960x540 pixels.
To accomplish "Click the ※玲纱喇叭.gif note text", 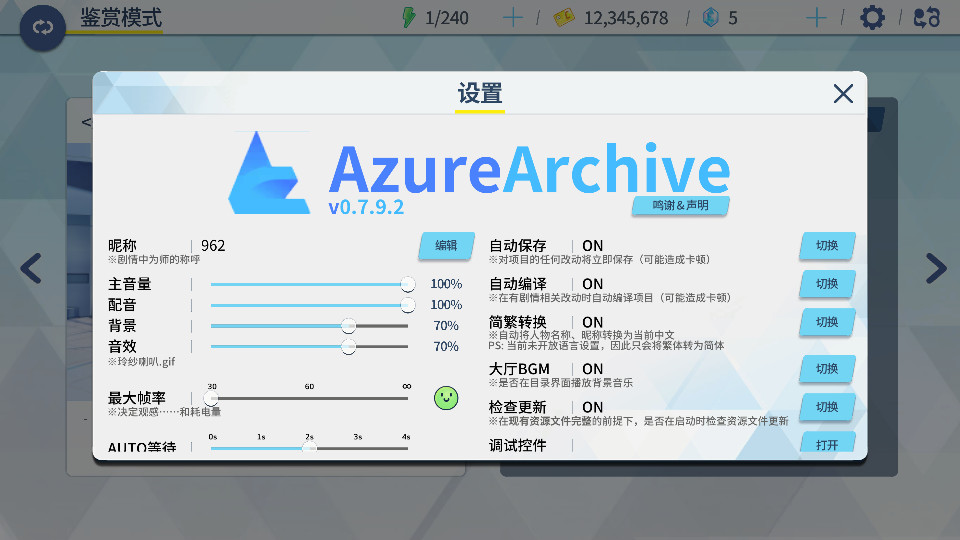I will pyautogui.click(x=141, y=361).
